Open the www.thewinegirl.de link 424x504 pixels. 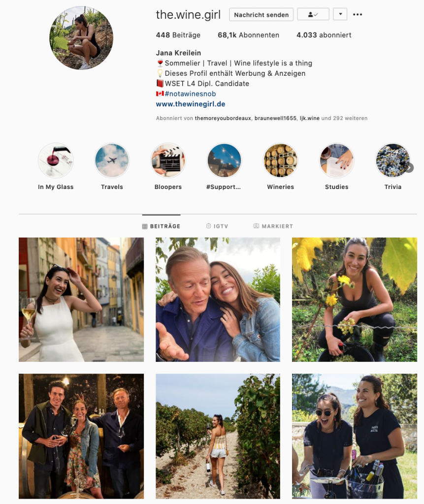[x=191, y=104]
